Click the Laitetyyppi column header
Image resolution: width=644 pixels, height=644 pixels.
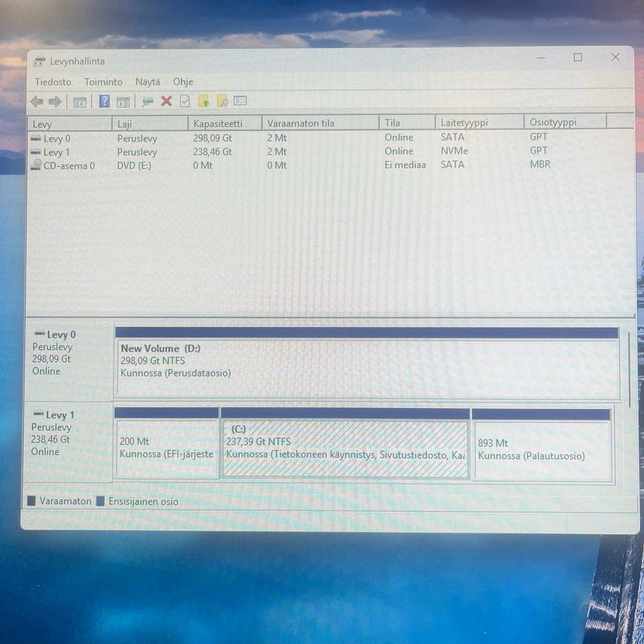480,122
